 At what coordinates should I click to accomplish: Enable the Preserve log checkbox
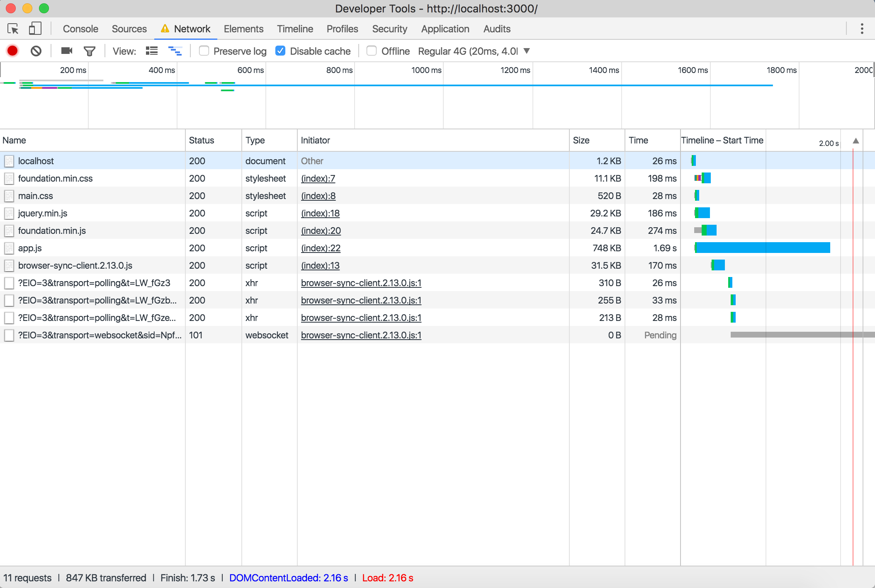pyautogui.click(x=204, y=51)
